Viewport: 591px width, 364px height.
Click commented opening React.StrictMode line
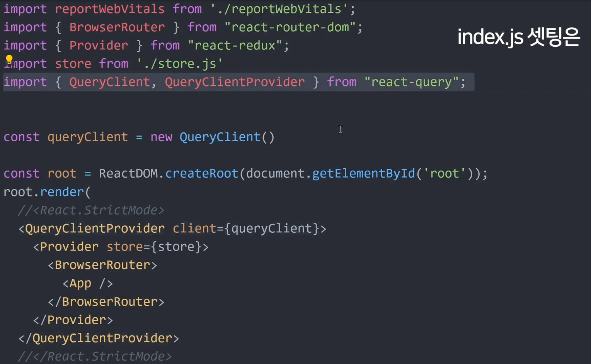(x=91, y=210)
